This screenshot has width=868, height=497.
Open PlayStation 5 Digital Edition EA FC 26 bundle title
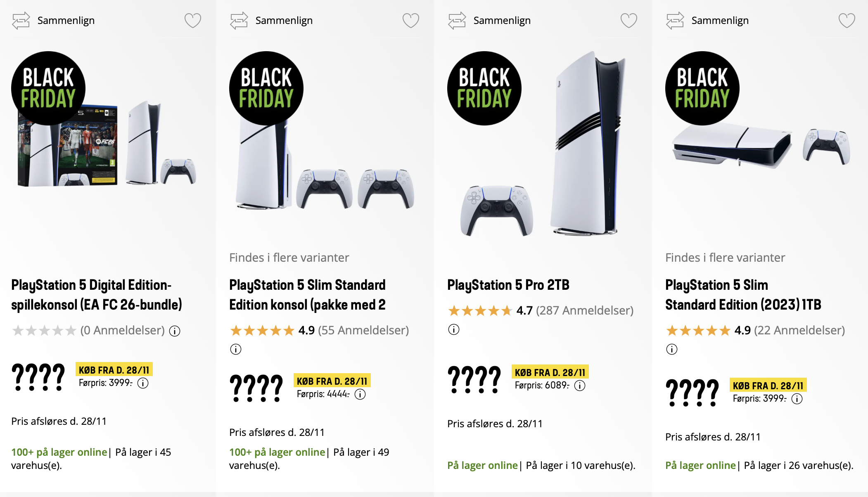(96, 295)
